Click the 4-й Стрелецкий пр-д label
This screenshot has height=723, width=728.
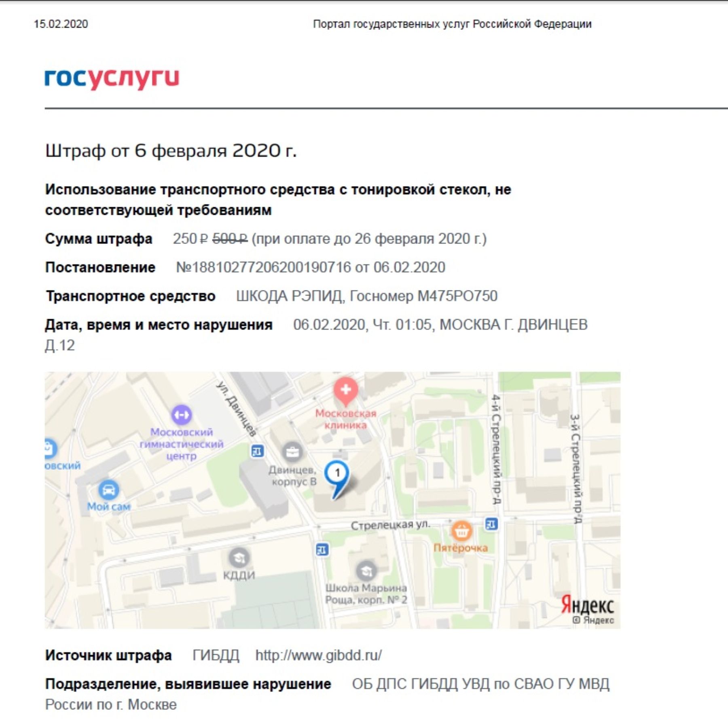tap(496, 449)
